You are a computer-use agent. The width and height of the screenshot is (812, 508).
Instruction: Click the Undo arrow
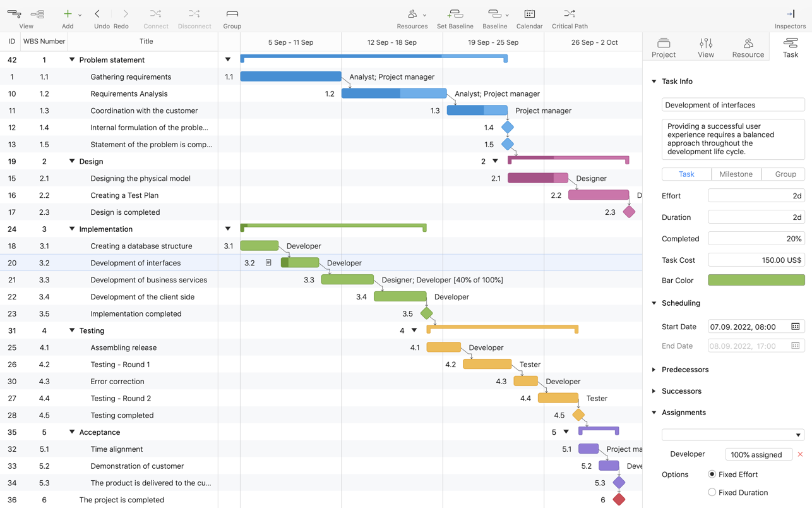pos(97,14)
